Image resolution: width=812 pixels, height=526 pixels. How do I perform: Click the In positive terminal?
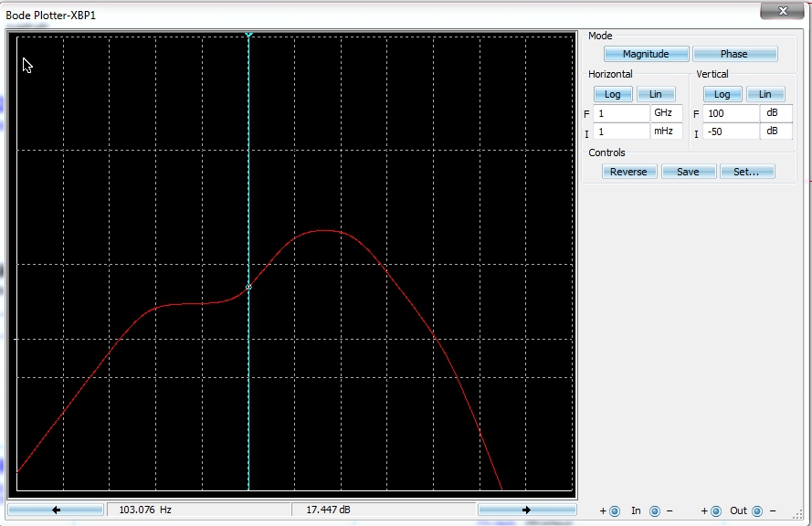pyautogui.click(x=615, y=511)
